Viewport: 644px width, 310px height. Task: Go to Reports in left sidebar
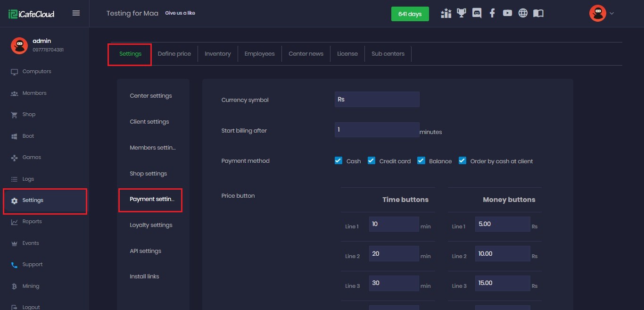coord(32,222)
